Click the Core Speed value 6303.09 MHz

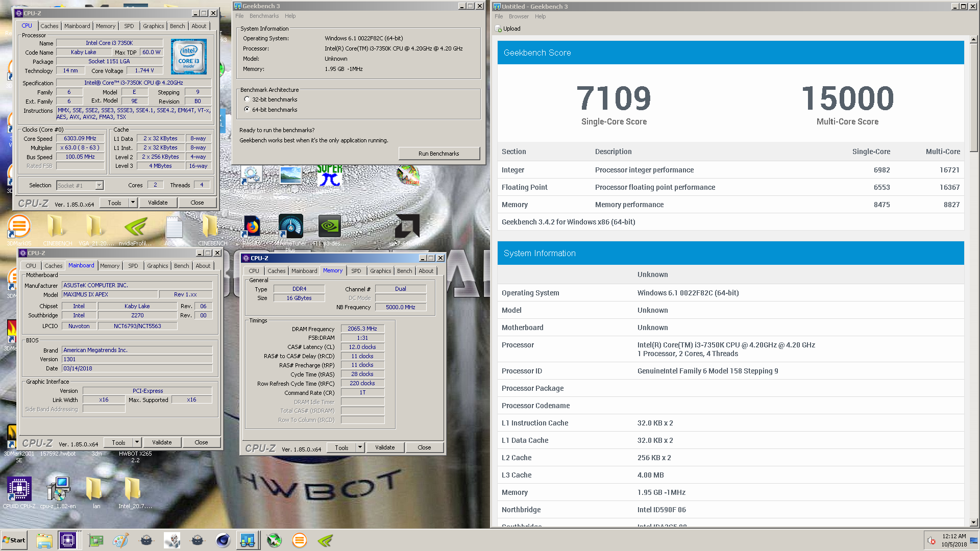coord(80,138)
